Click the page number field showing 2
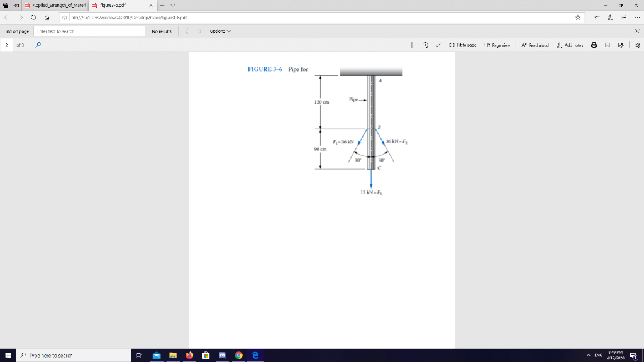Viewport: 644px width, 362px height. (6, 45)
